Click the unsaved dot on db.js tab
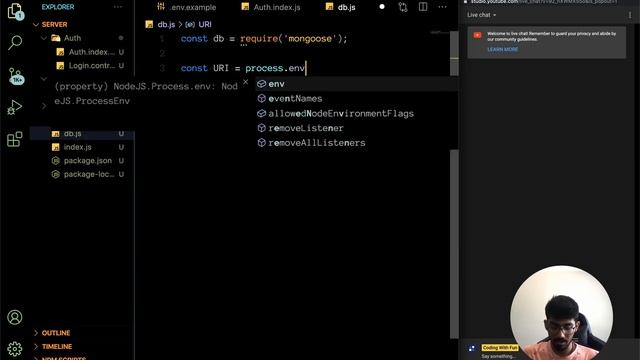This screenshot has height=360, width=640. (382, 7)
